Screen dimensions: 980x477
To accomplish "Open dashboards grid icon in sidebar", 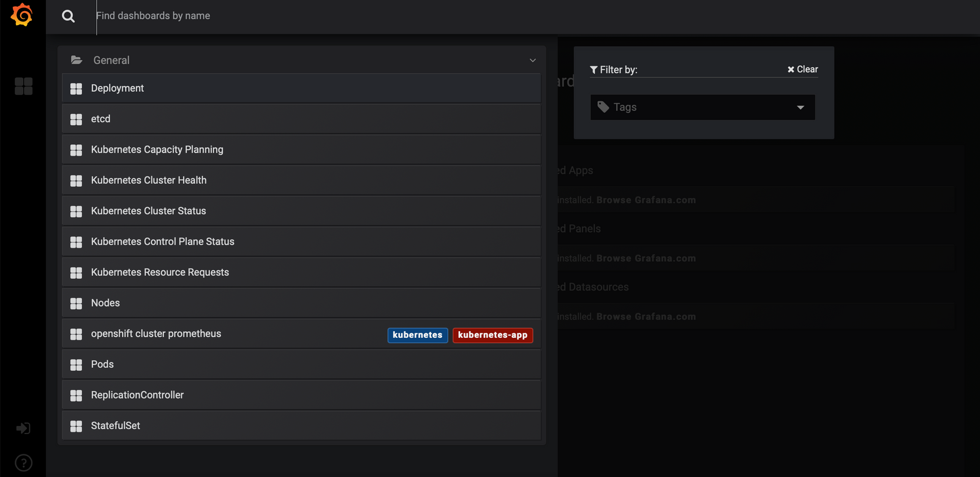I will (x=23, y=86).
